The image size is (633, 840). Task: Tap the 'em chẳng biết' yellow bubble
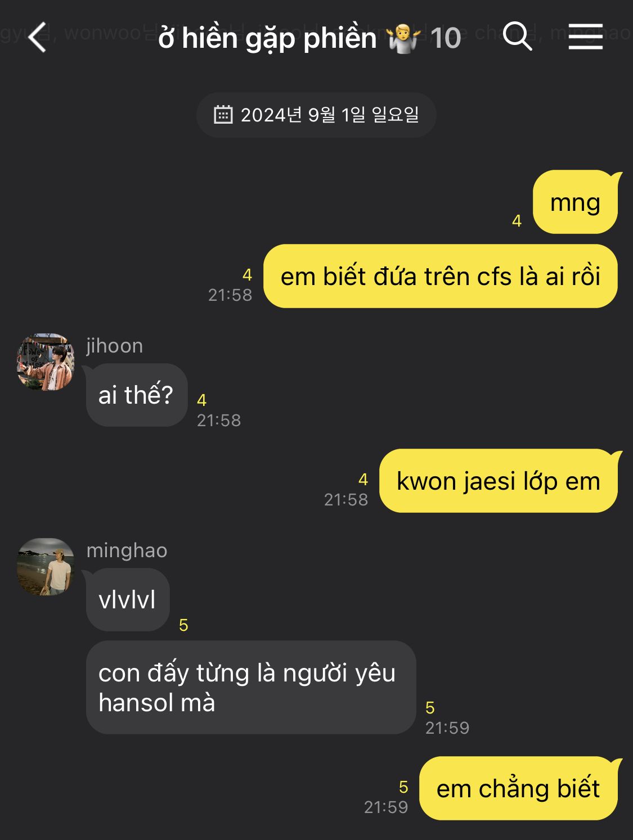click(x=518, y=788)
